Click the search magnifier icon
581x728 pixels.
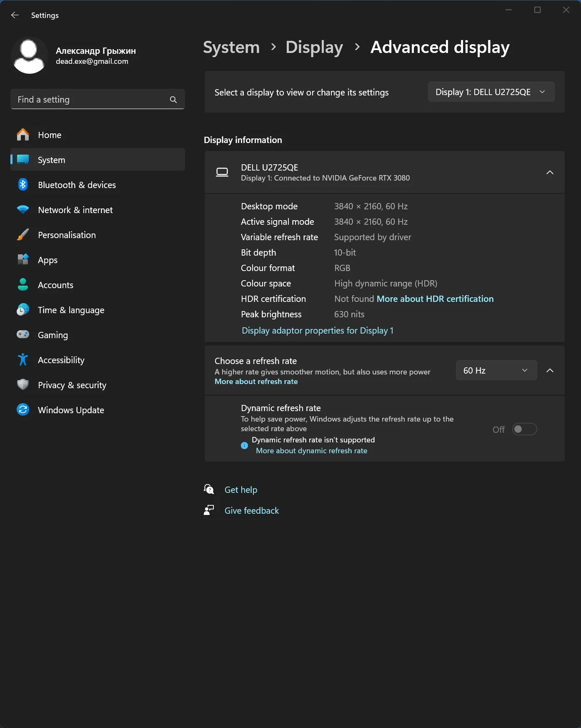(173, 100)
